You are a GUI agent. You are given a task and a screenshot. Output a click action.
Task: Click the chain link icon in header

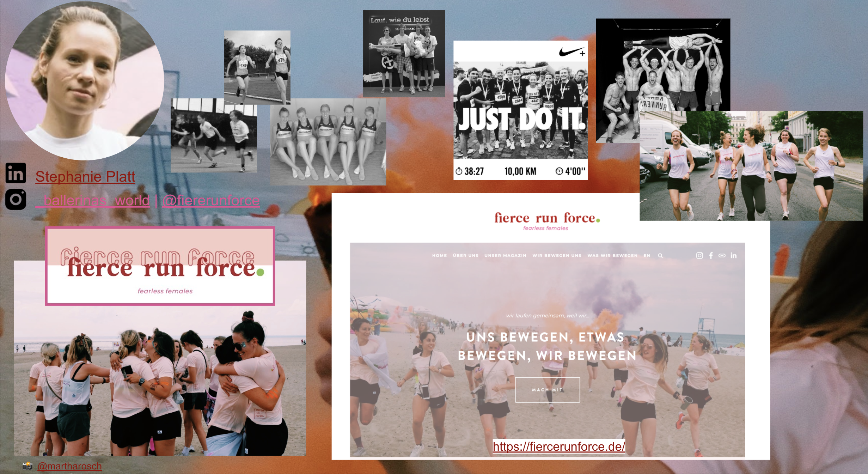(722, 255)
